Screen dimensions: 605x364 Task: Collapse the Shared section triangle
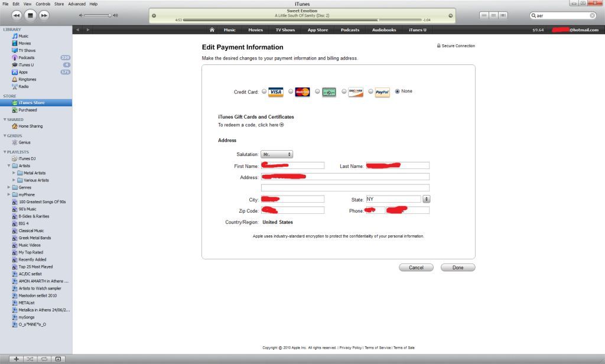(5, 119)
